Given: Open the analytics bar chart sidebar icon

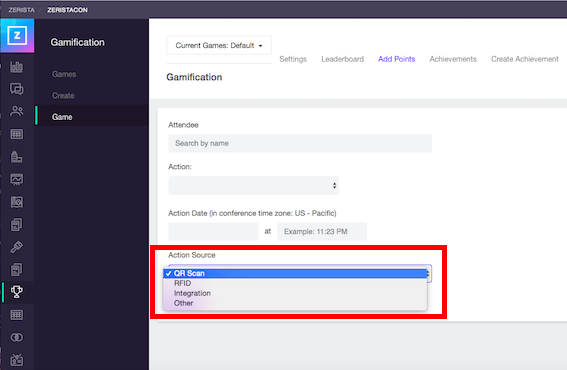Looking at the screenshot, I should tap(17, 67).
